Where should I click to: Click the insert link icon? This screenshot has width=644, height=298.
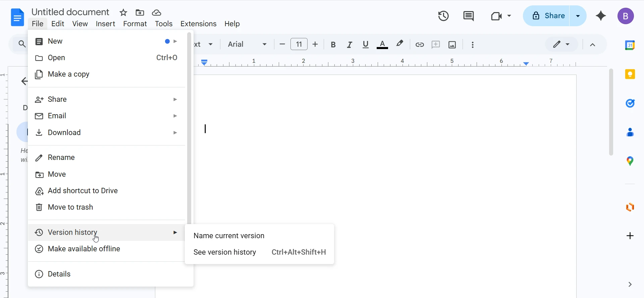420,45
